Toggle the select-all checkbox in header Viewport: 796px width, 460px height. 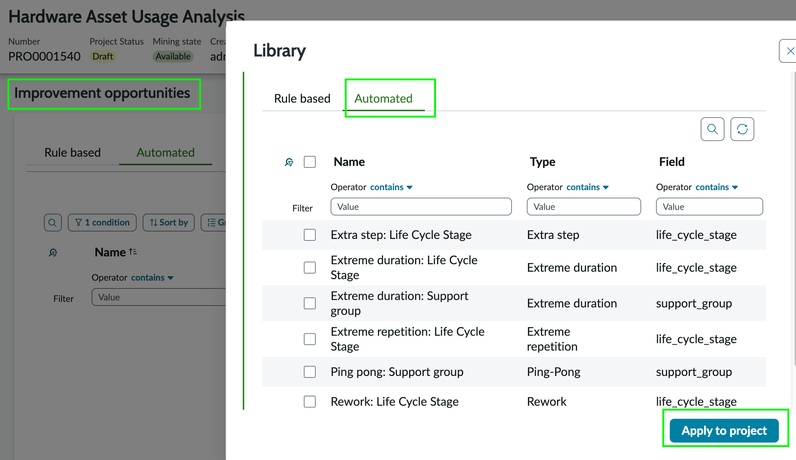(x=310, y=162)
